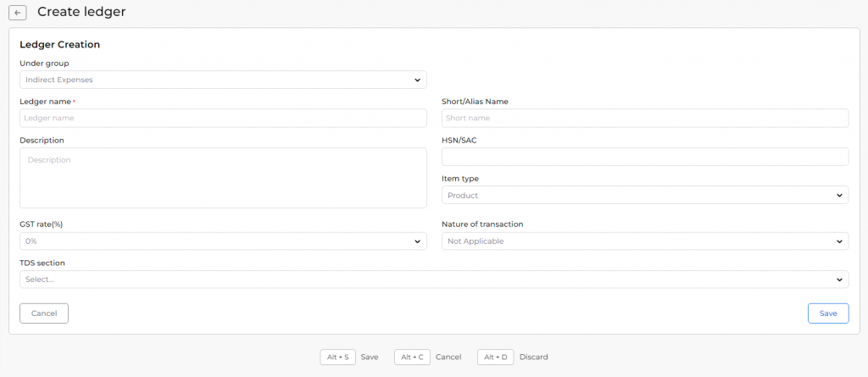Viewport: 868px width, 377px height.
Task: Go back using the arrow icon
Action: point(18,12)
